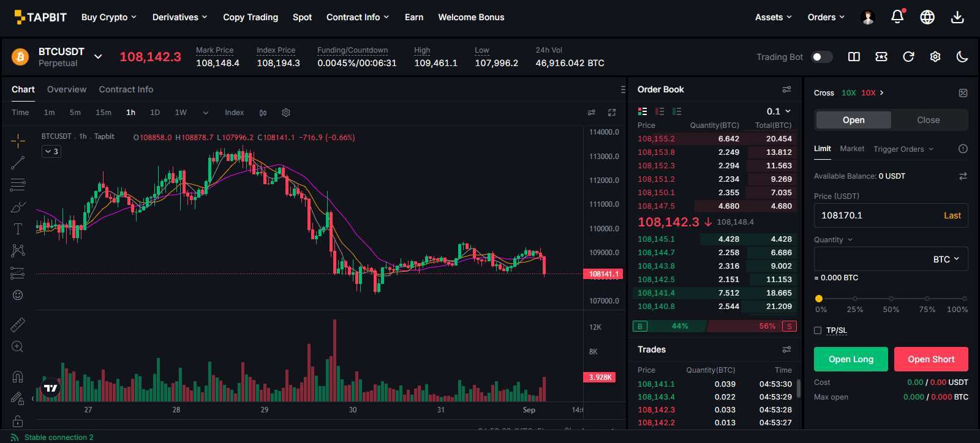Screen dimensions: 980x443
Task: Open the Orders dropdown
Action: point(826,17)
